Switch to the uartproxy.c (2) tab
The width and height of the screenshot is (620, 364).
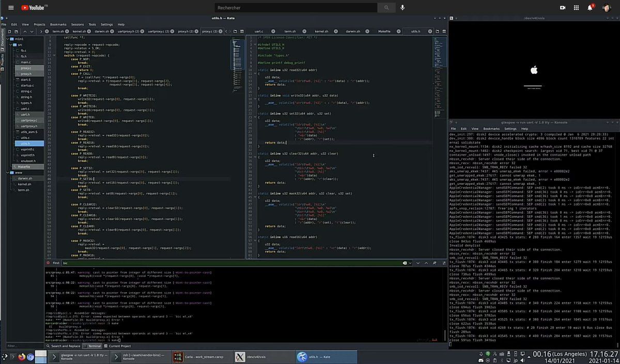pos(159,31)
